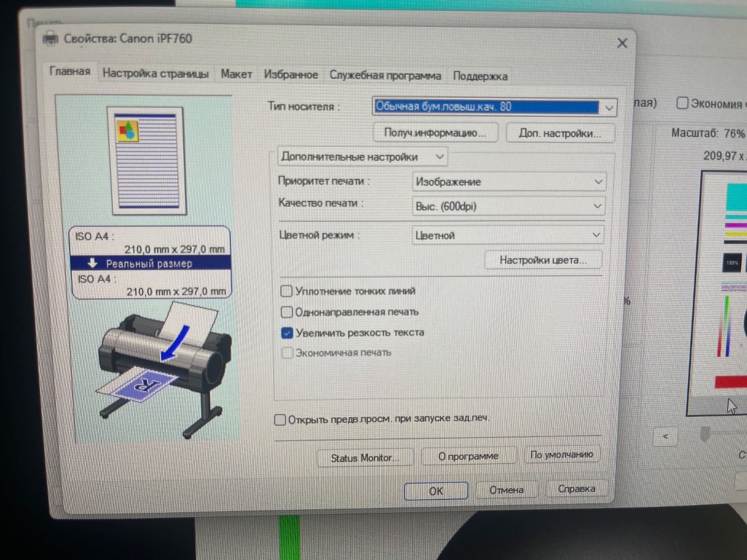Enable Уплотнение тонких линий checkbox
Viewport: 747px width, 560px height.
click(x=286, y=291)
